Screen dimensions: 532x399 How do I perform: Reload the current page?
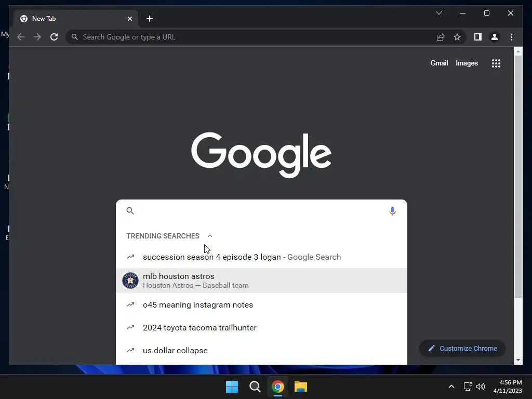(54, 37)
